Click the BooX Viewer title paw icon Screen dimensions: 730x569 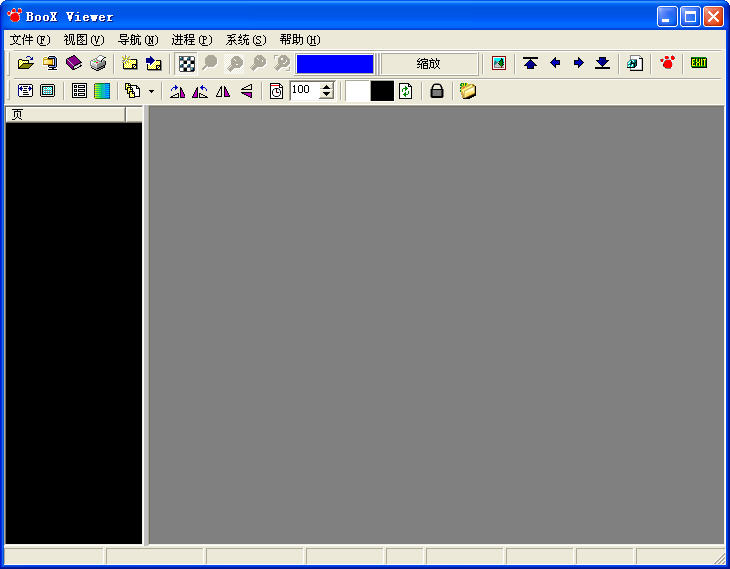point(14,16)
